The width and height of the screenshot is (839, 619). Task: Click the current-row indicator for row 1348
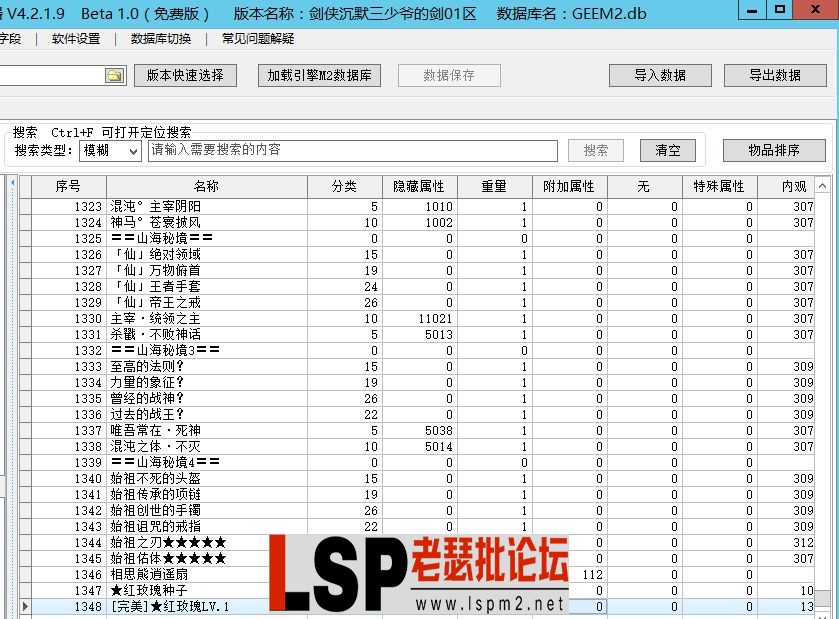[x=25, y=606]
